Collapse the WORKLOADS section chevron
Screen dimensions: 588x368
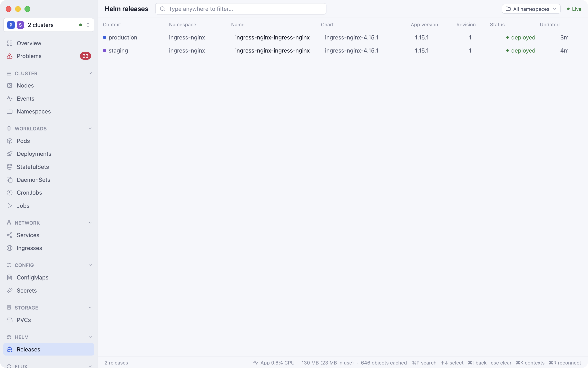pos(90,129)
